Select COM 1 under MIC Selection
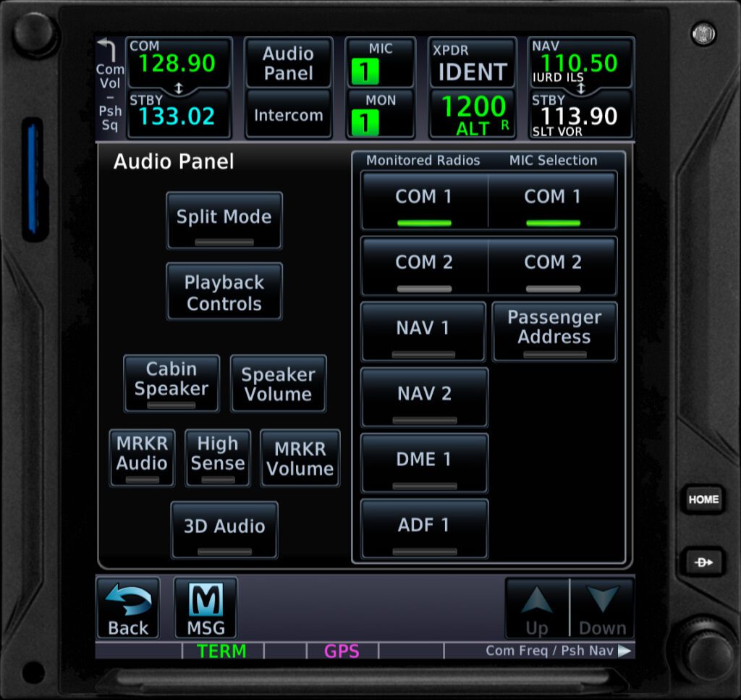The height and width of the screenshot is (700, 741). pos(552,201)
